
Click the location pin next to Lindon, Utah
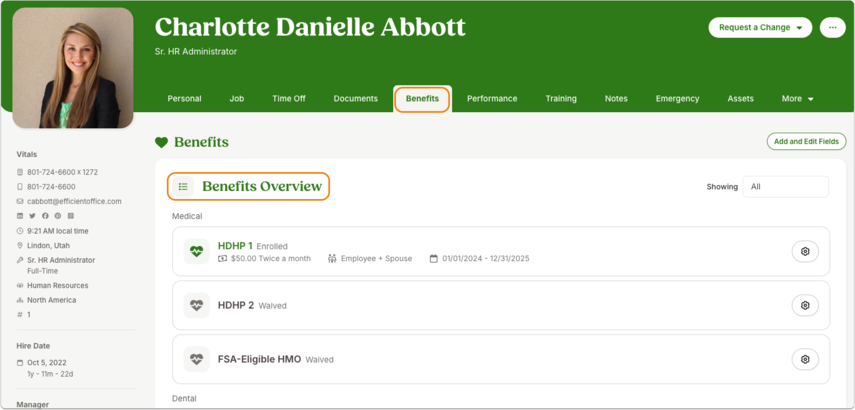pos(20,245)
